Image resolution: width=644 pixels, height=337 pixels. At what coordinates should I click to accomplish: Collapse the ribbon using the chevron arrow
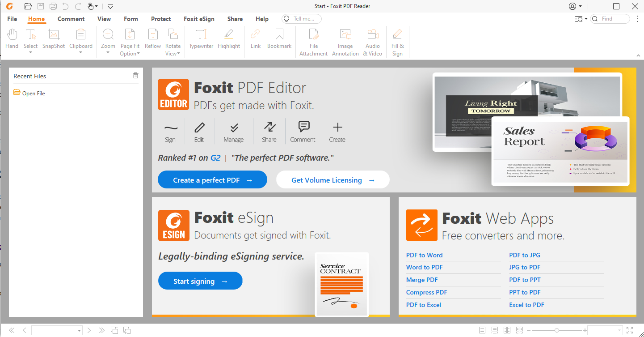(638, 55)
